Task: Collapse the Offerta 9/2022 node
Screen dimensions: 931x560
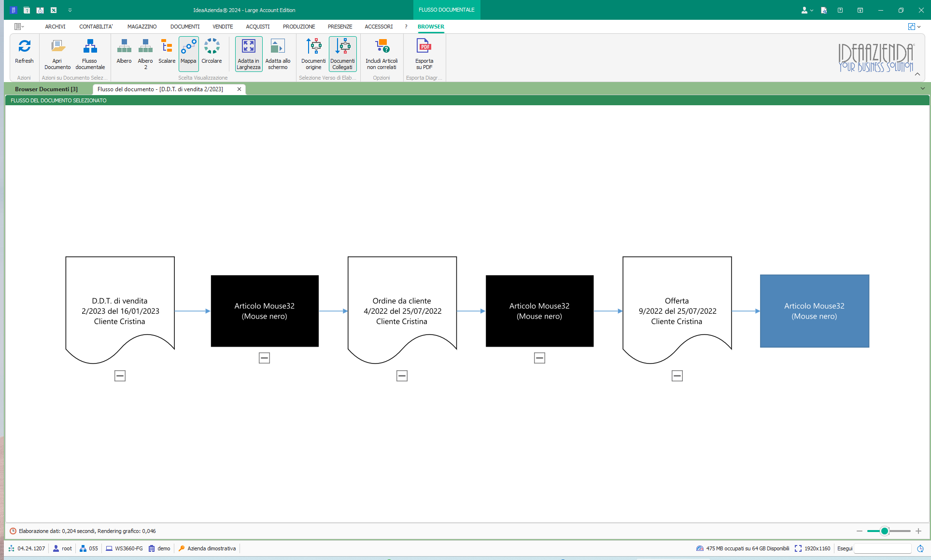Action: [677, 376]
